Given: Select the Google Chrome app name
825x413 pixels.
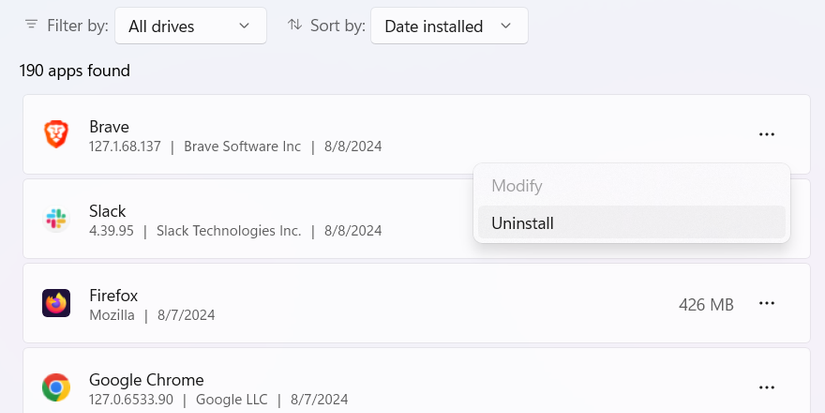Looking at the screenshot, I should [x=146, y=380].
